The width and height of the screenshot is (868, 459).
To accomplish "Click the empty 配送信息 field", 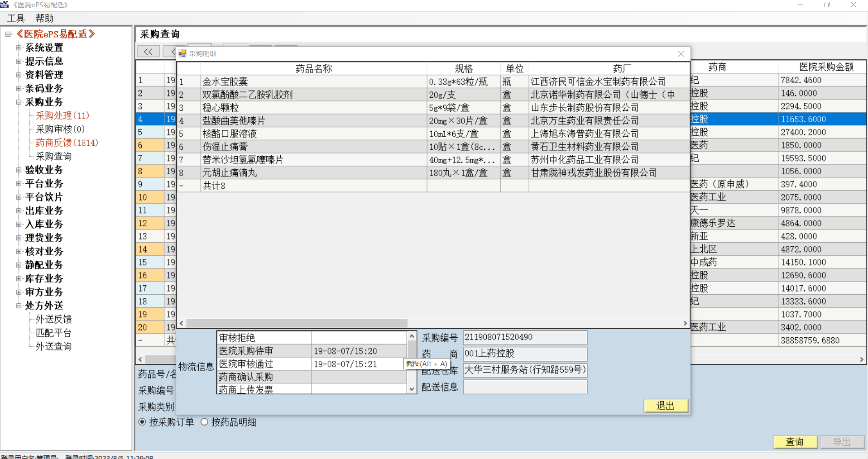I will [x=525, y=387].
